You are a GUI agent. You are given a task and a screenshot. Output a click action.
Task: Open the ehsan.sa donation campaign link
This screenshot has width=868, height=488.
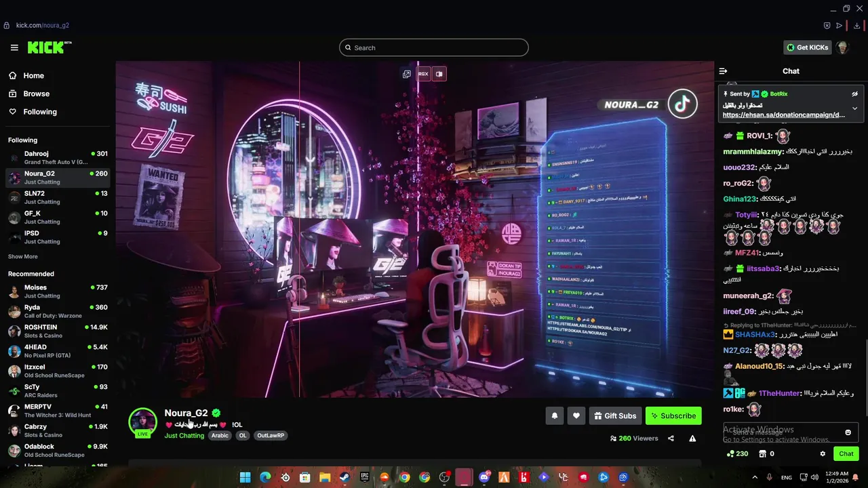pos(784,115)
